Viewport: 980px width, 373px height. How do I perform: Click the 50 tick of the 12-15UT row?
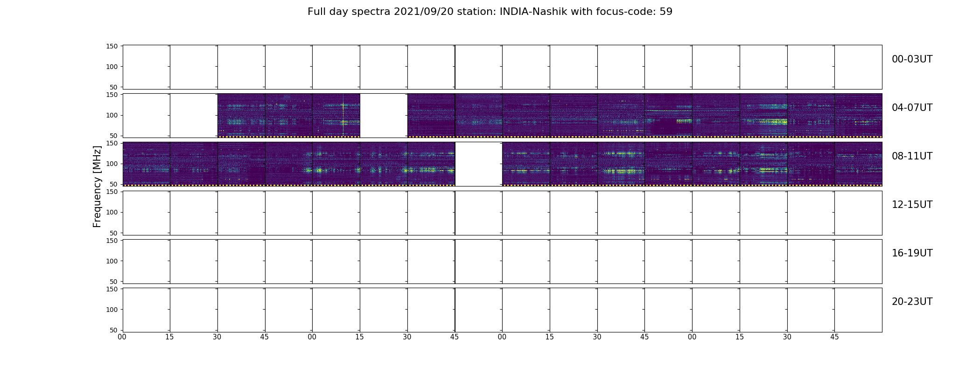[x=114, y=233]
